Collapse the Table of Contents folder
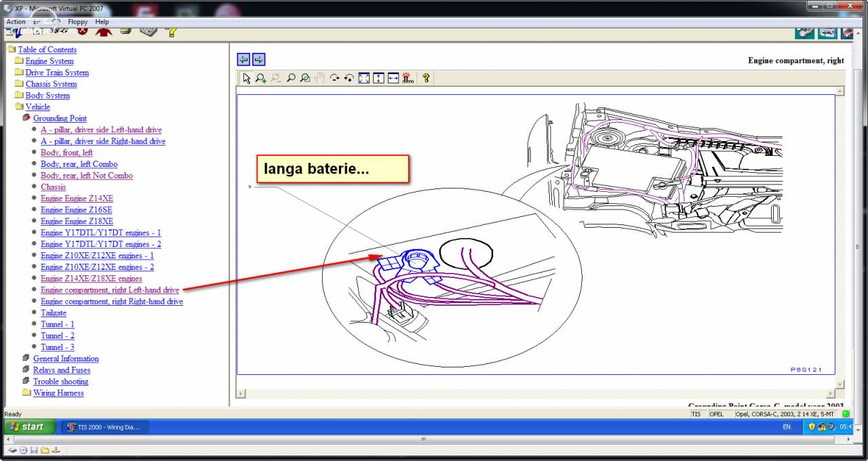868x461 pixels. click(11, 49)
